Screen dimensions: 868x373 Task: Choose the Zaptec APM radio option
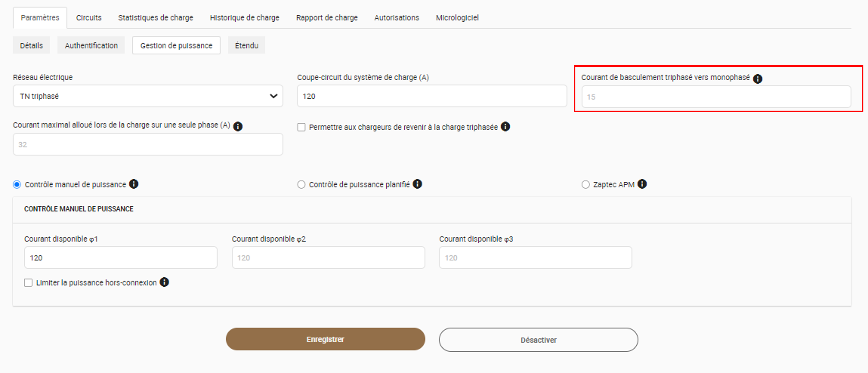[586, 185]
